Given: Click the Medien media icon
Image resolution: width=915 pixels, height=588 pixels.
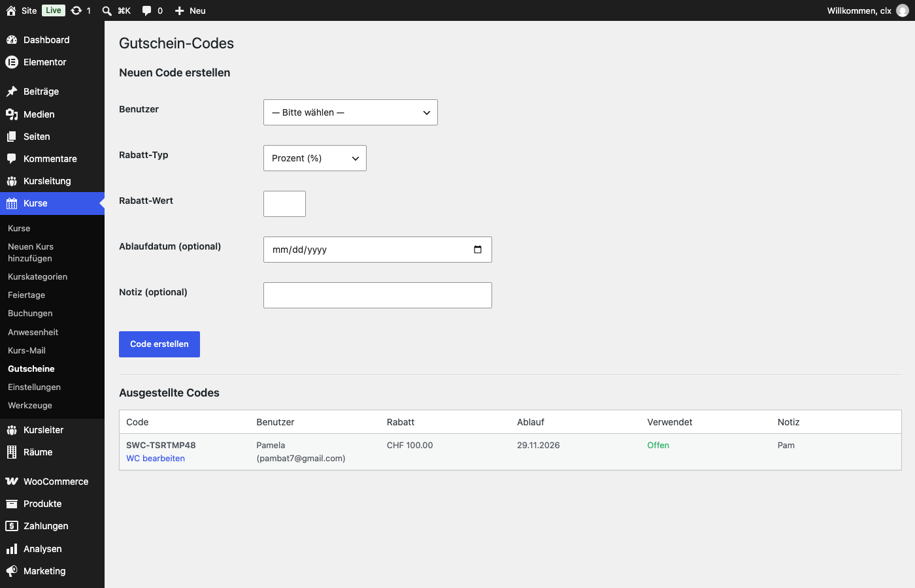Looking at the screenshot, I should [12, 114].
